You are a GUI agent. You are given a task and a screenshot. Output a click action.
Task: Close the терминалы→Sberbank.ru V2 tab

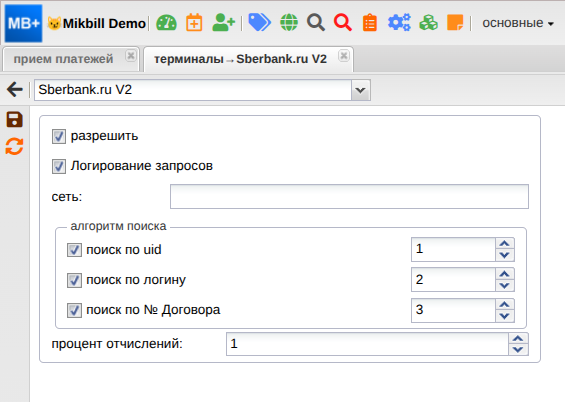(x=344, y=55)
